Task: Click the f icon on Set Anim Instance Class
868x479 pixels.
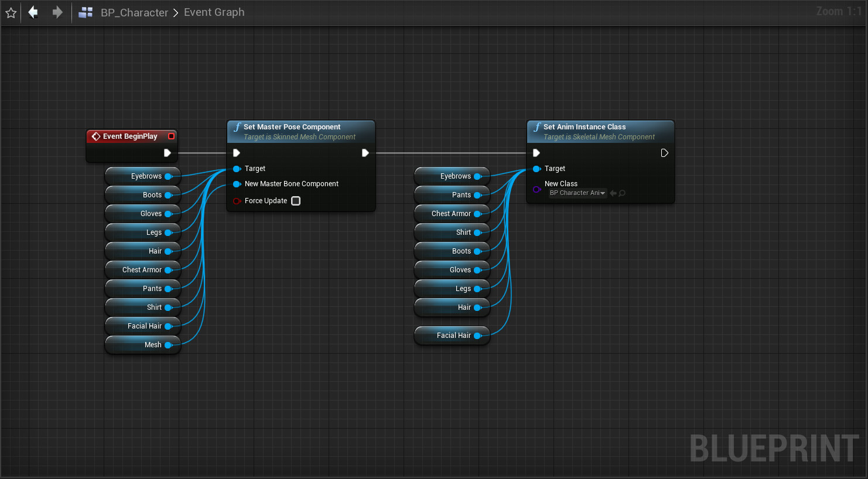Action: point(536,126)
